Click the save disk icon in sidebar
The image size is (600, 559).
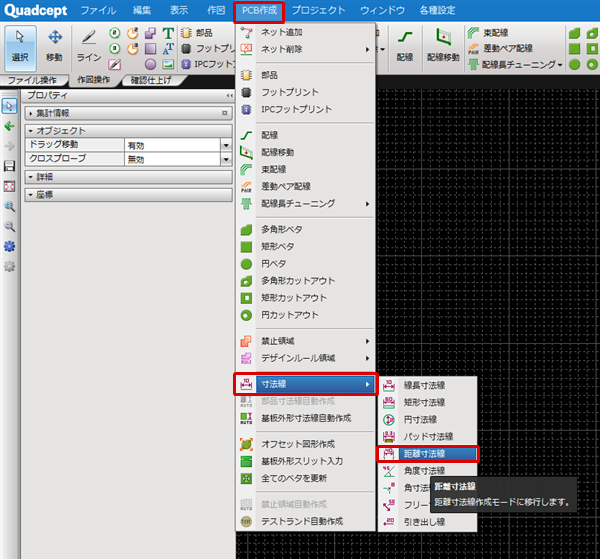coord(9,166)
